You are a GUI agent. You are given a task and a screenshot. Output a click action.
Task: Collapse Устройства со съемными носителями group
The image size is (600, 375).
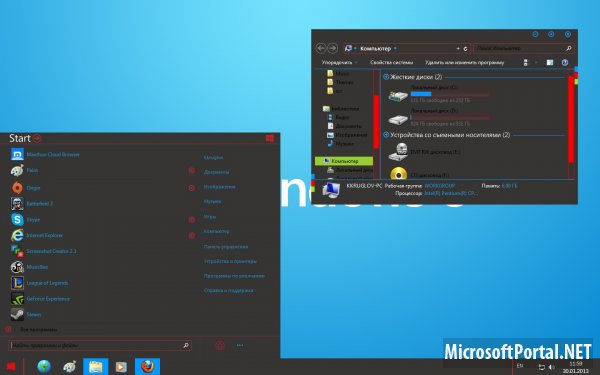tap(386, 135)
